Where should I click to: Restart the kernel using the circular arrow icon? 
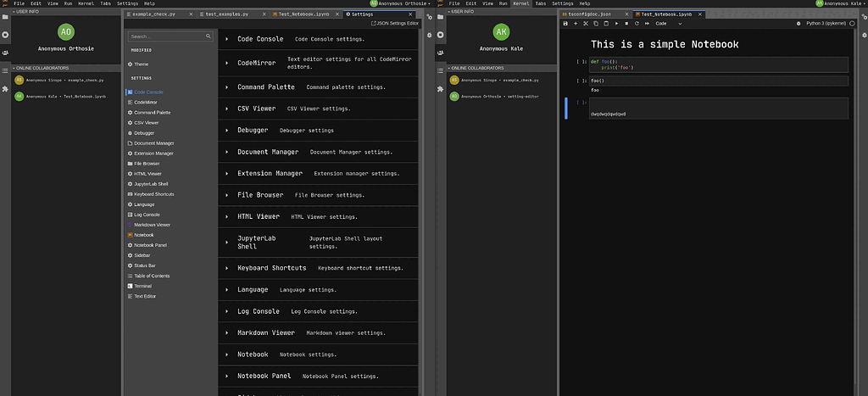tap(636, 24)
